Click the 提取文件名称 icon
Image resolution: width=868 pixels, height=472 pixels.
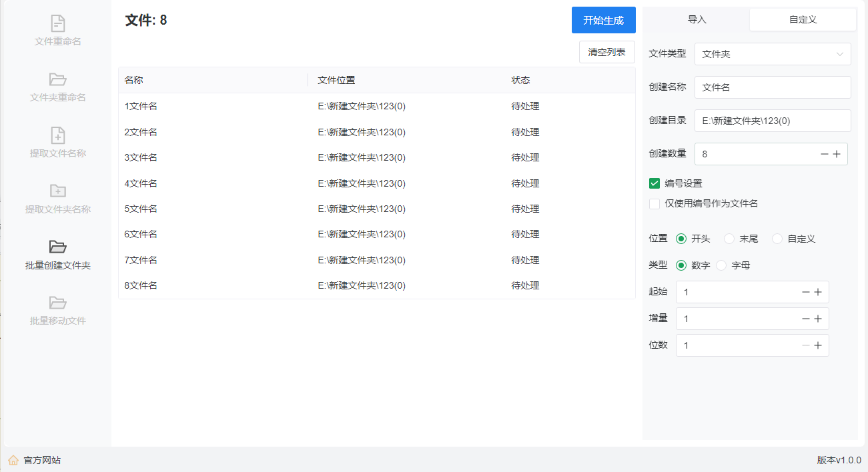(58, 135)
